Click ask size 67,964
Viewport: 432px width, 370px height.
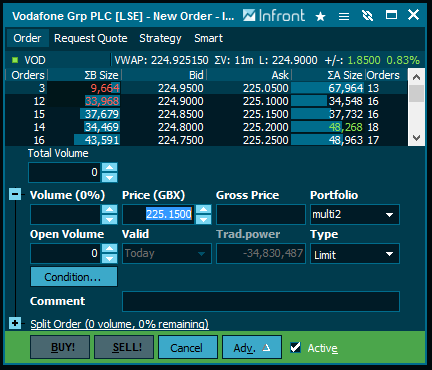tap(346, 88)
